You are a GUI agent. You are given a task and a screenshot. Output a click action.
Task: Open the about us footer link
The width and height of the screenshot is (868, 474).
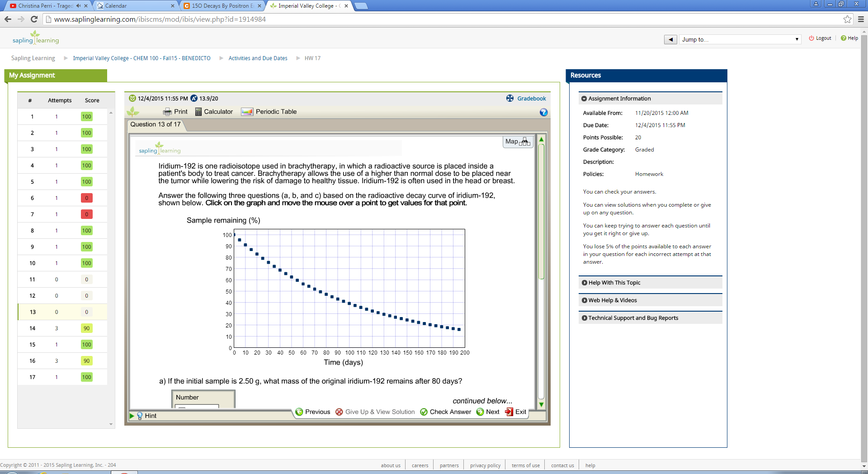(391, 465)
